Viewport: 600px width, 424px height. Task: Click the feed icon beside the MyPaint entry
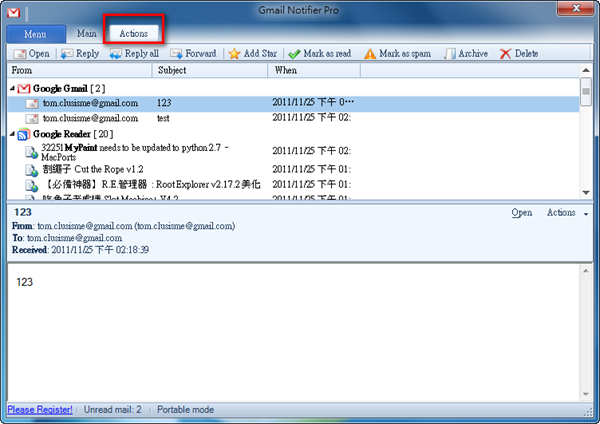(31, 152)
